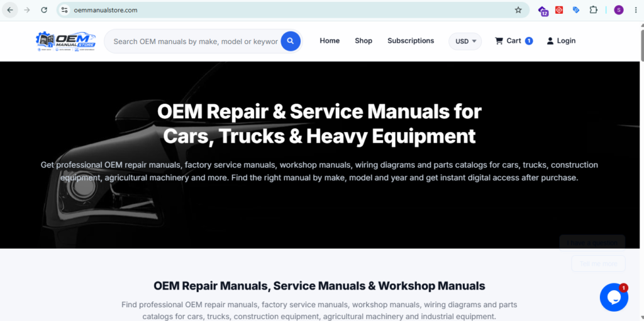
Task: Click the Cart link text
Action: click(513, 41)
